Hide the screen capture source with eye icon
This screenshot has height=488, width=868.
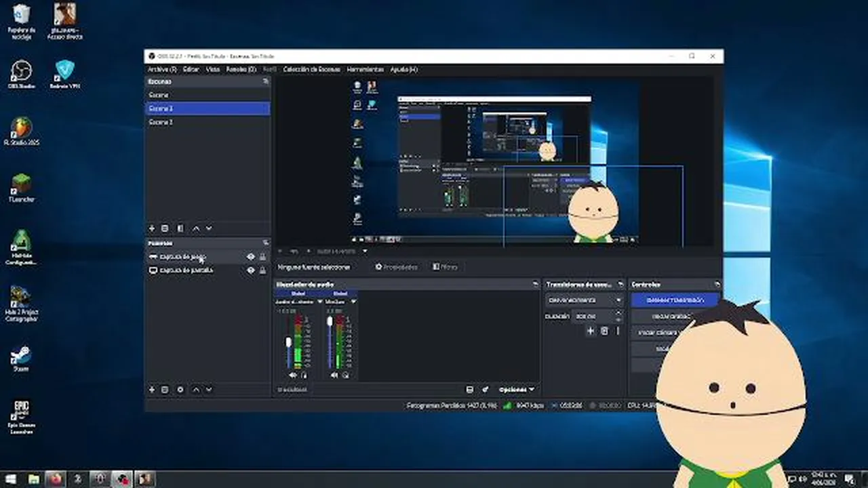pos(251,270)
